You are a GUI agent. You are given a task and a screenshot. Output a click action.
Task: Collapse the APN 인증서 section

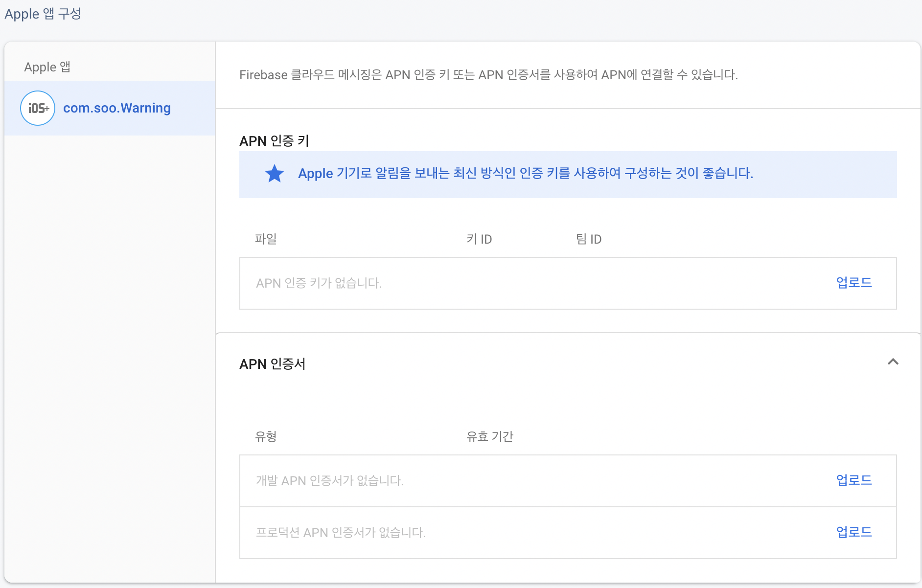[x=893, y=362]
